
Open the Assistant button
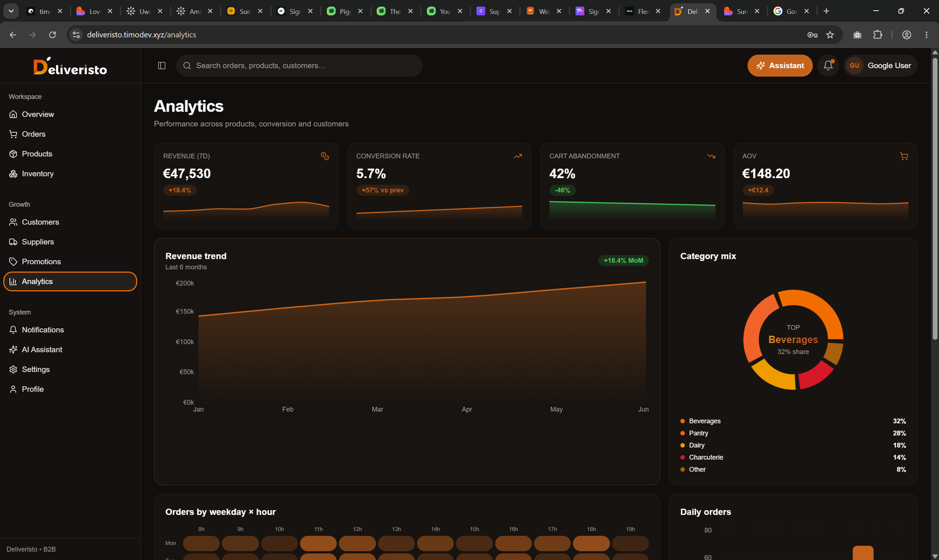pos(780,66)
